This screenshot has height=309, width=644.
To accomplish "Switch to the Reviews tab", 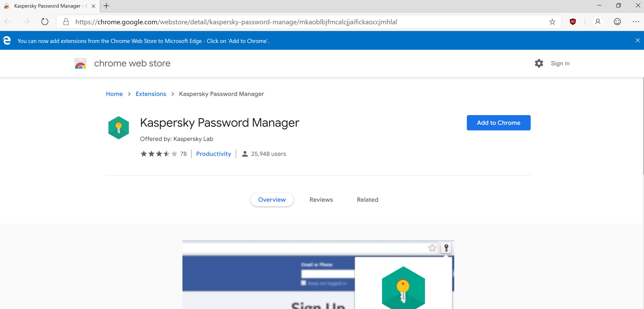I will (x=321, y=200).
